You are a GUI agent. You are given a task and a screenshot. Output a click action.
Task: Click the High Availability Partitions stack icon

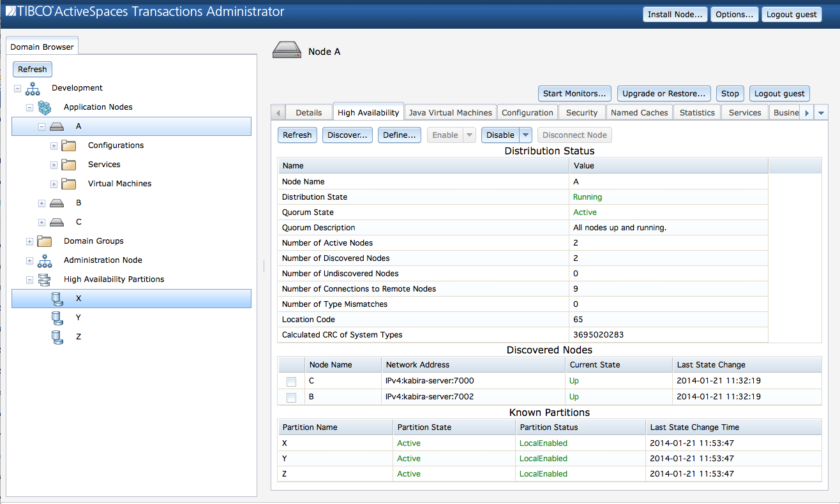pyautogui.click(x=43, y=279)
